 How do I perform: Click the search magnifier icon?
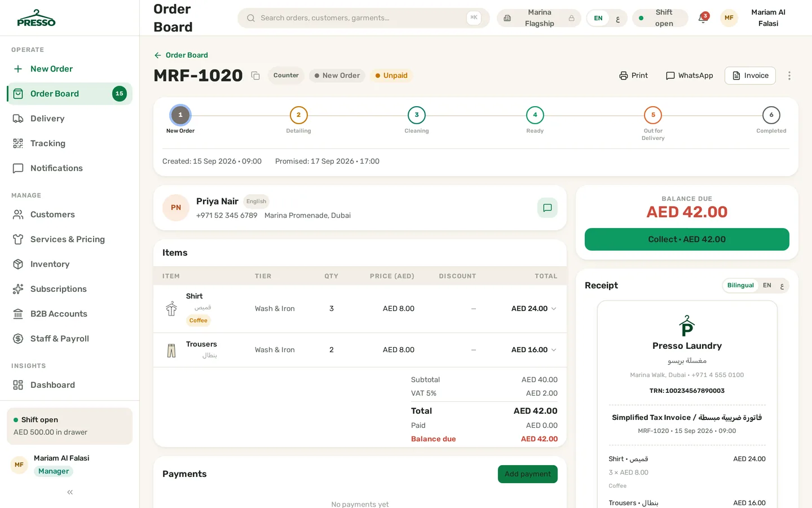click(x=251, y=18)
